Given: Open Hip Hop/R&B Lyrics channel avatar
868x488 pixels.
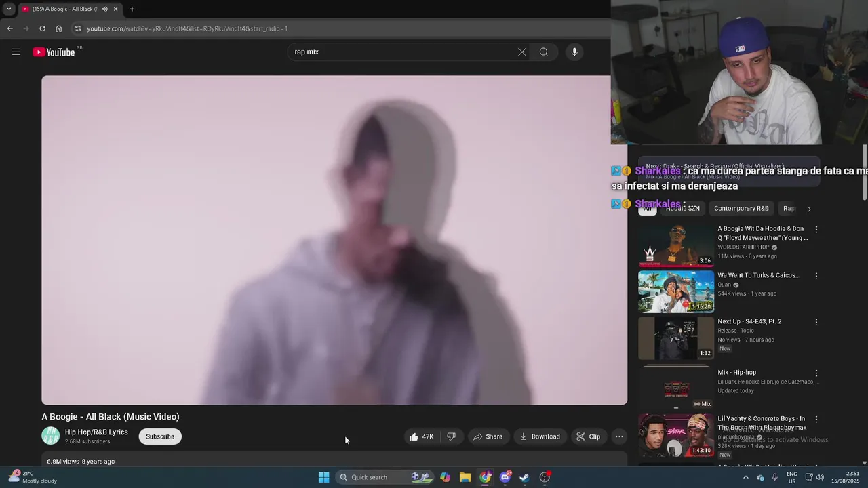Looking at the screenshot, I should (x=50, y=436).
